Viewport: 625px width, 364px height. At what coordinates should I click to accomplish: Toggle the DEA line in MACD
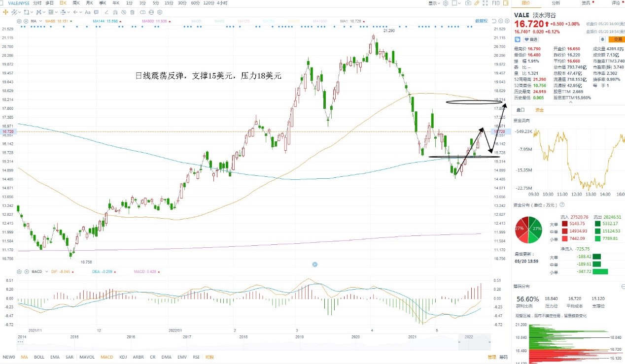[104, 271]
